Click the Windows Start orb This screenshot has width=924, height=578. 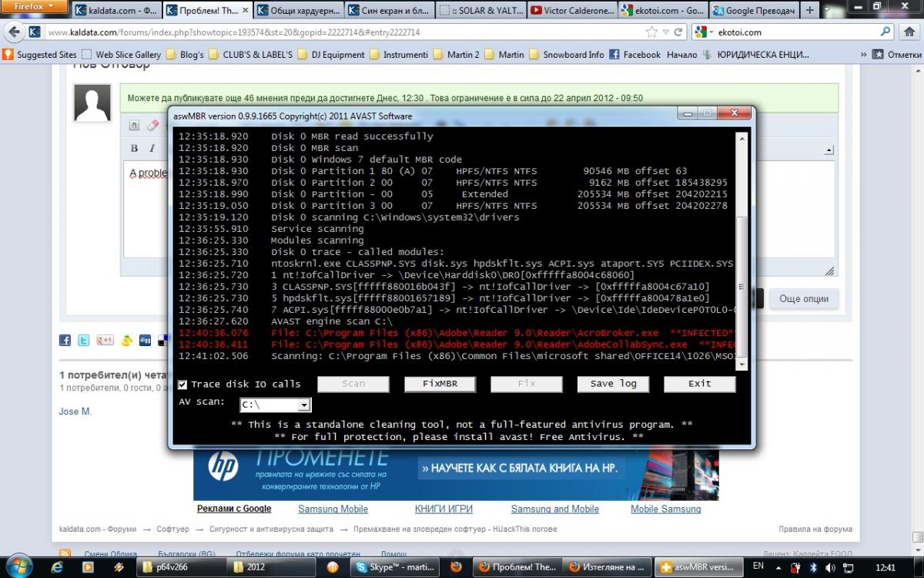click(20, 566)
